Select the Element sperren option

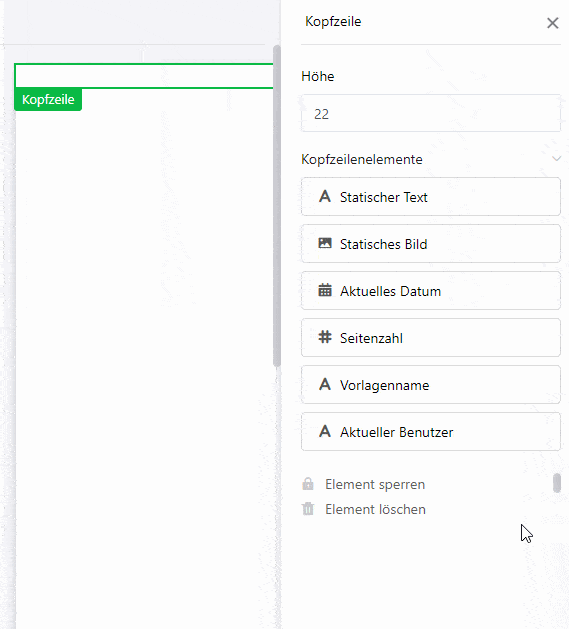coord(375,484)
